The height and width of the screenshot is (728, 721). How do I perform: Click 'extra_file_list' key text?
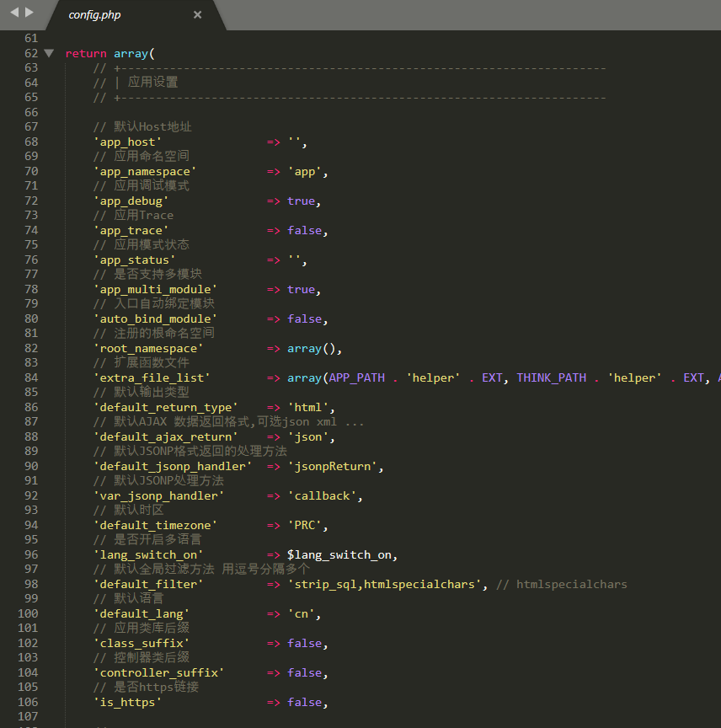click(x=152, y=378)
